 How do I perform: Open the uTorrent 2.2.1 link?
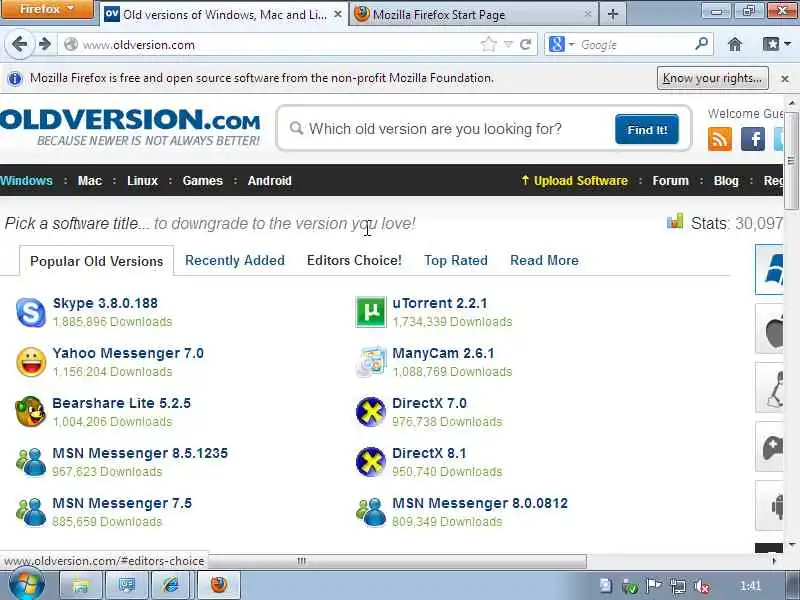(439, 303)
